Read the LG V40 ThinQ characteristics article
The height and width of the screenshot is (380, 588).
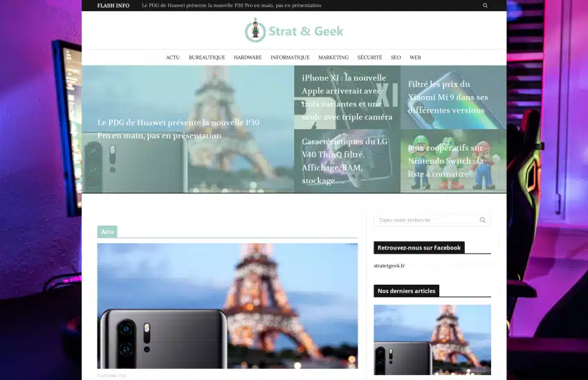(344, 161)
